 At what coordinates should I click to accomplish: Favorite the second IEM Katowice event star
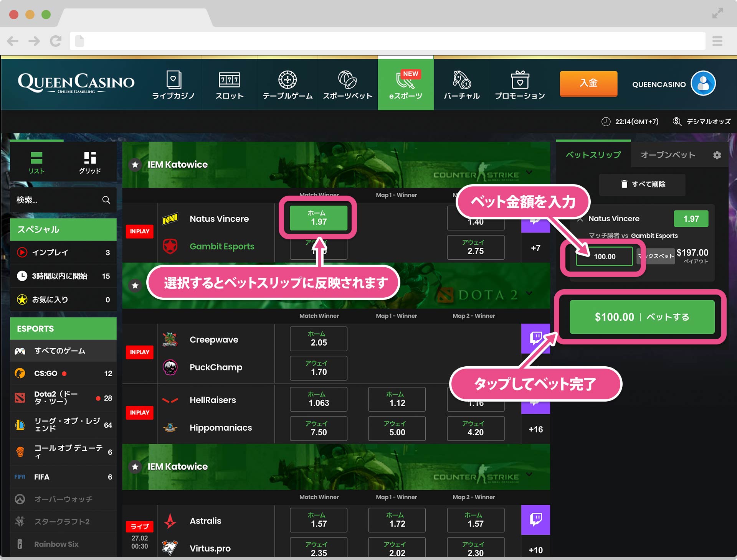tap(135, 467)
